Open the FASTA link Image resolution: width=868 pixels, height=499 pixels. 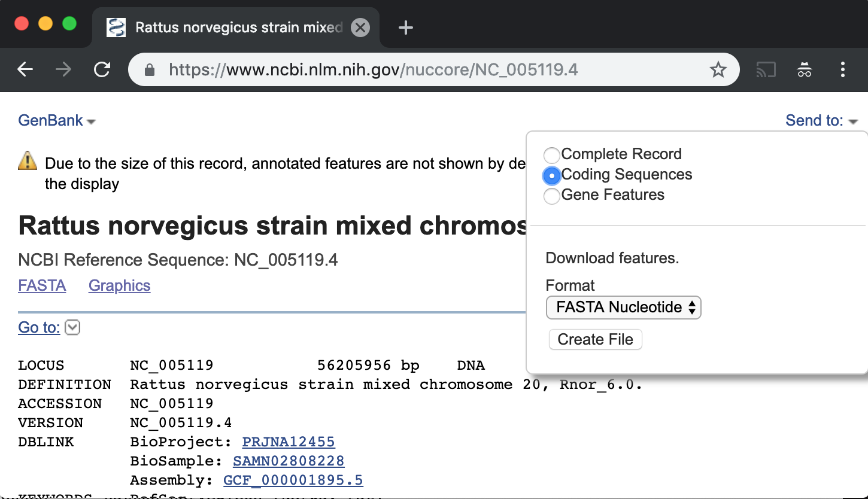click(42, 285)
